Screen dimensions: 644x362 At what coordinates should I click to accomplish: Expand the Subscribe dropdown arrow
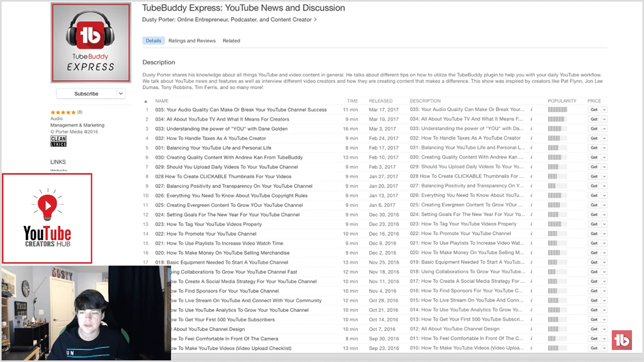click(x=121, y=93)
